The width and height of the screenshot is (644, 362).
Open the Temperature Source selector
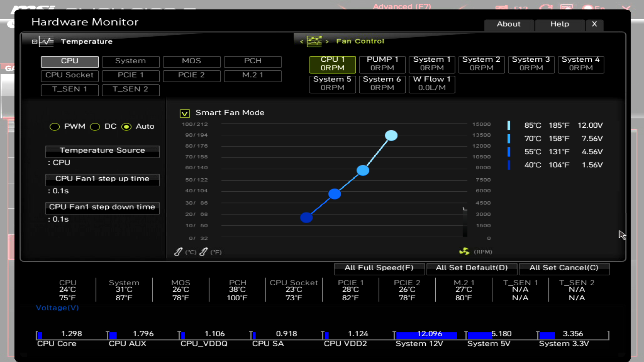pyautogui.click(x=102, y=150)
